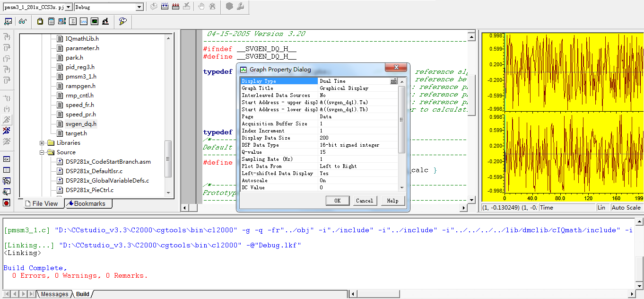The image size is (644, 299).
Task: Click the colored running man icon
Action: 7,131
